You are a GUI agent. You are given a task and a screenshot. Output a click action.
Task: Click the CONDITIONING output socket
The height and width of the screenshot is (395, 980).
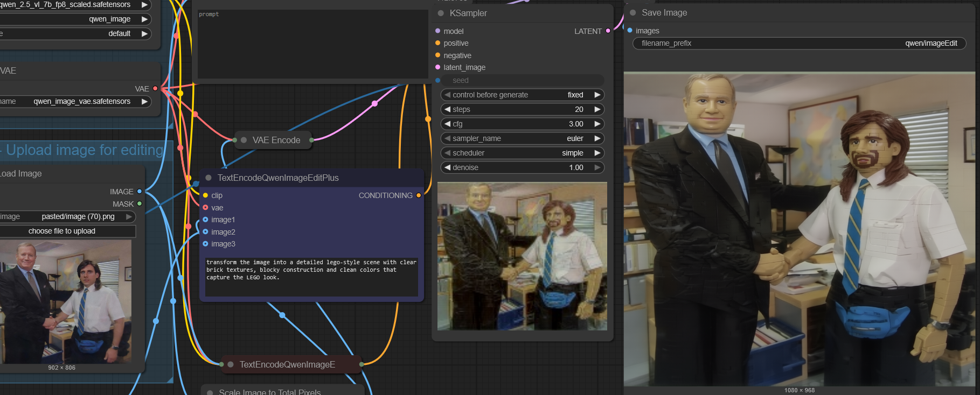click(x=419, y=195)
